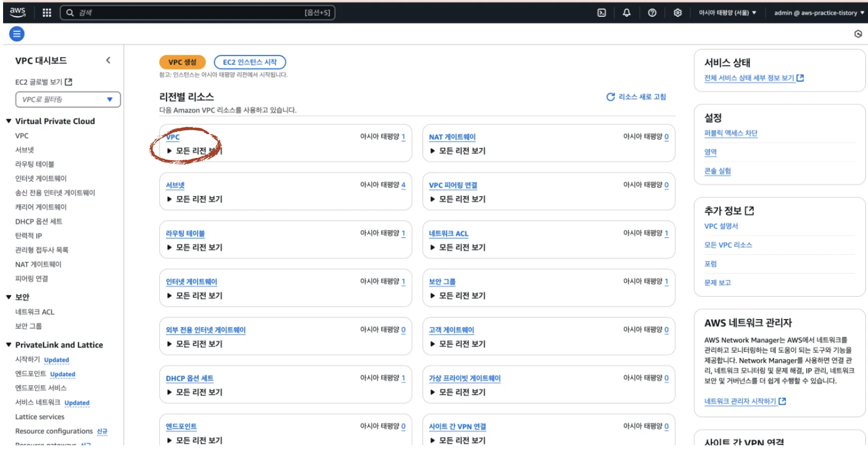Select VPC in the sidebar

(22, 136)
